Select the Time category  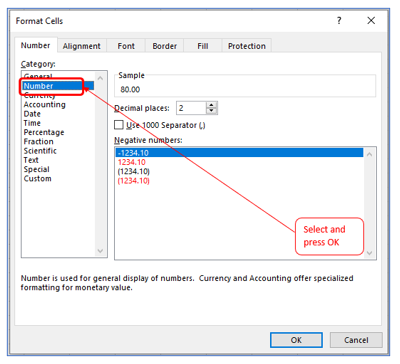pyautogui.click(x=32, y=123)
